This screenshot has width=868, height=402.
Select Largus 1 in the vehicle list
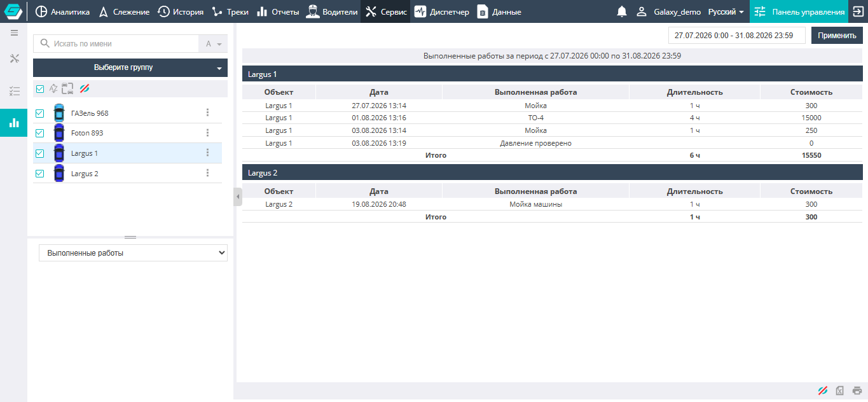coord(127,153)
